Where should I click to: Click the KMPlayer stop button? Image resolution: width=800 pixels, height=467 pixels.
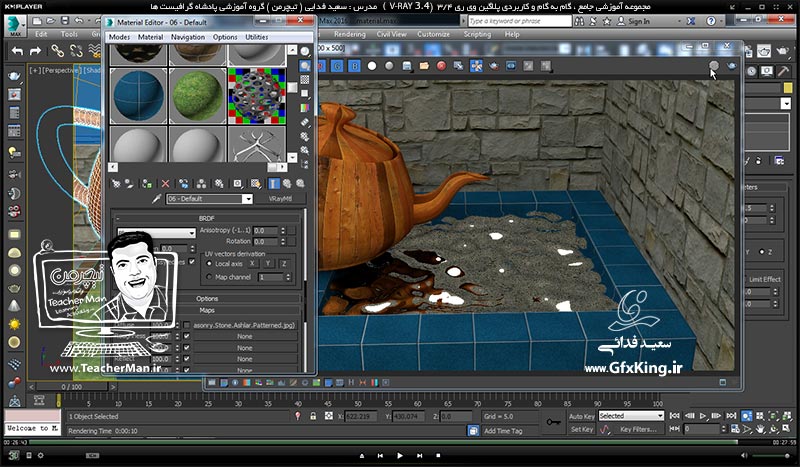[438, 455]
